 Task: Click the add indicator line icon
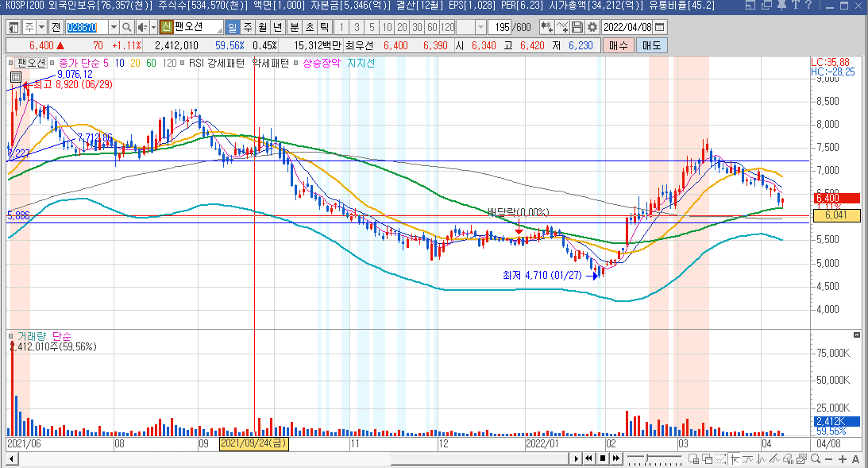(562, 27)
